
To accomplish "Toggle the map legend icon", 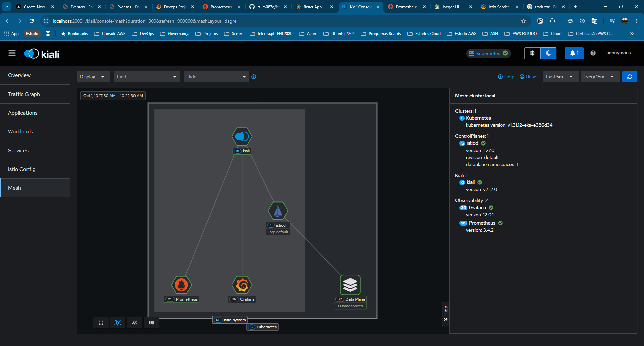I will 151,323.
